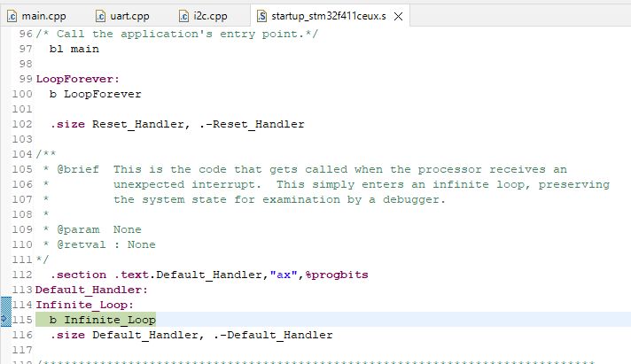This screenshot has width=631, height=364.
Task: Click the 'Call the application's entry point' comment
Action: tap(177, 34)
